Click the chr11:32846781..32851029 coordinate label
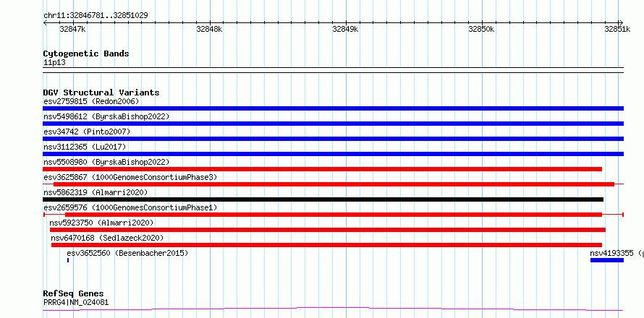Viewport: 644px width, 318px height. pyautogui.click(x=96, y=15)
